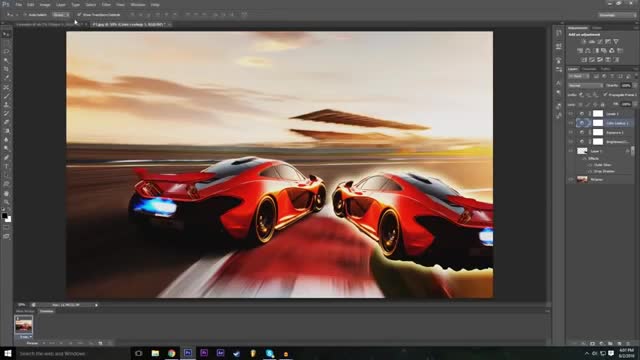Select the Quick Selection tool
Viewport: 640px width, 360px height.
tap(7, 60)
